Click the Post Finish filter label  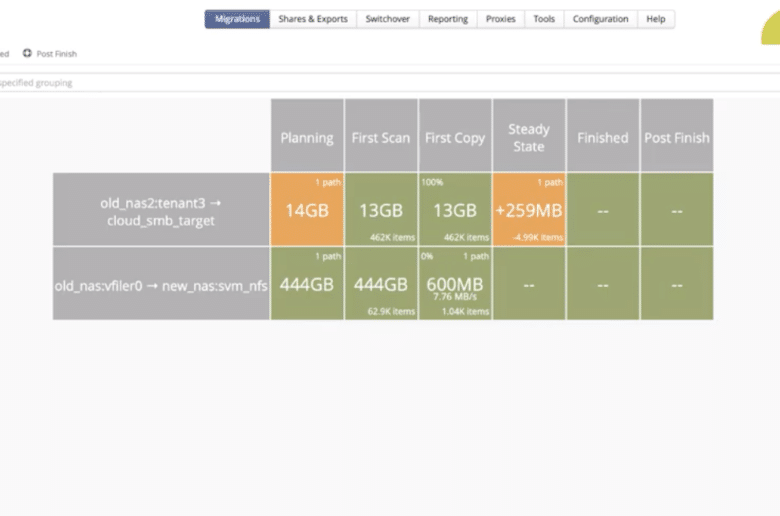coord(57,54)
